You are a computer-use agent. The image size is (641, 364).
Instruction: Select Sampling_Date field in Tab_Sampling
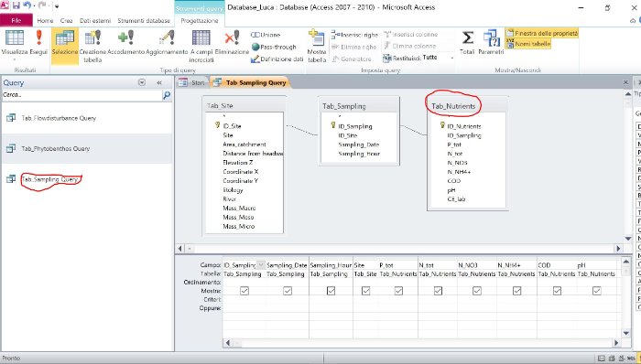pos(359,145)
